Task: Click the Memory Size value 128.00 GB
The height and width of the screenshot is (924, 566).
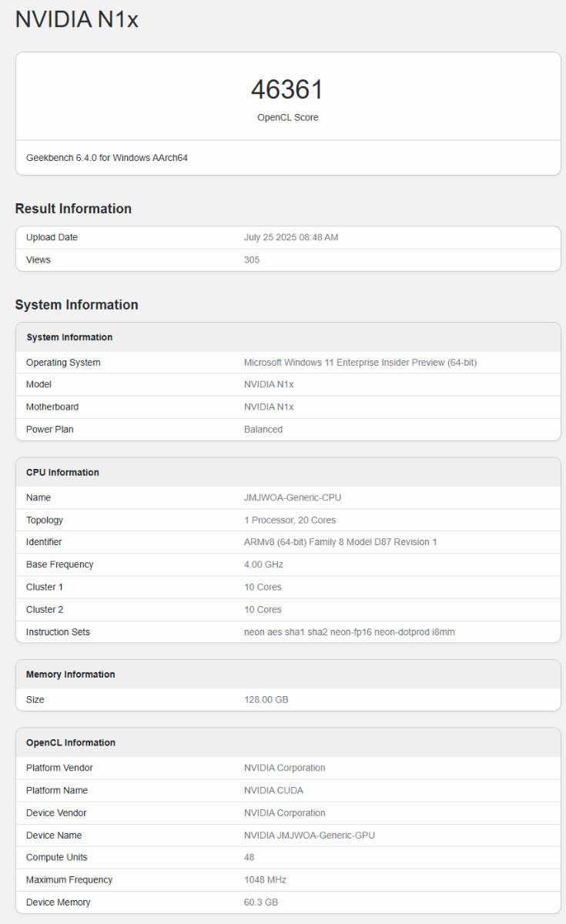Action: click(x=266, y=700)
